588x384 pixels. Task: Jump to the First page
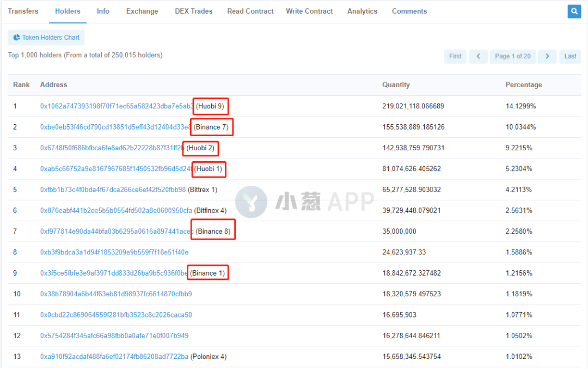pos(455,56)
